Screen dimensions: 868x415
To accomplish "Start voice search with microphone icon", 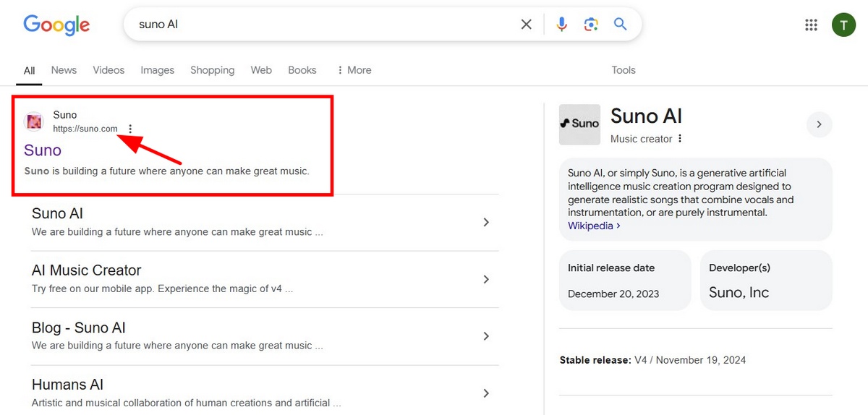I will pyautogui.click(x=561, y=25).
